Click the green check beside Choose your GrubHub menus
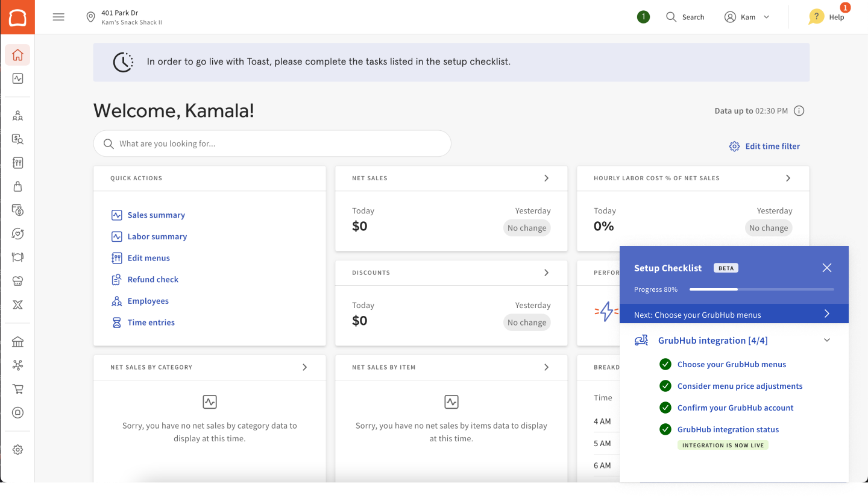Viewport: 868px width, 501px height. click(665, 364)
